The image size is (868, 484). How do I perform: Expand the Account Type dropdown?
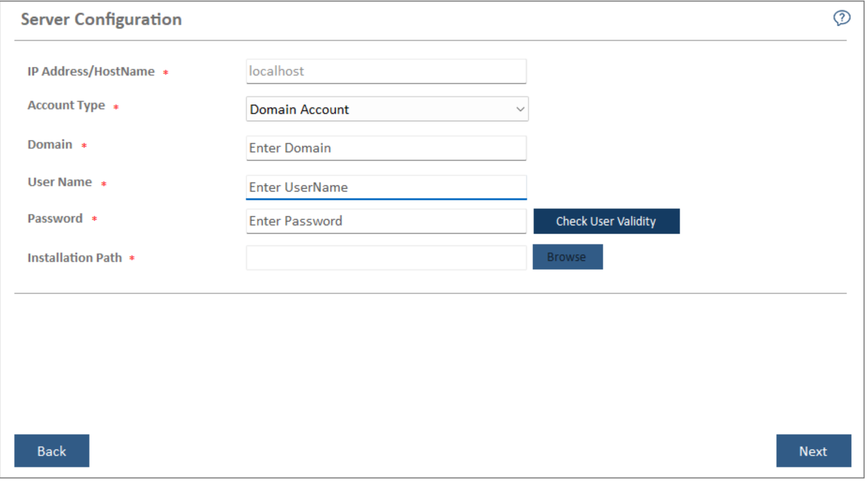click(387, 109)
